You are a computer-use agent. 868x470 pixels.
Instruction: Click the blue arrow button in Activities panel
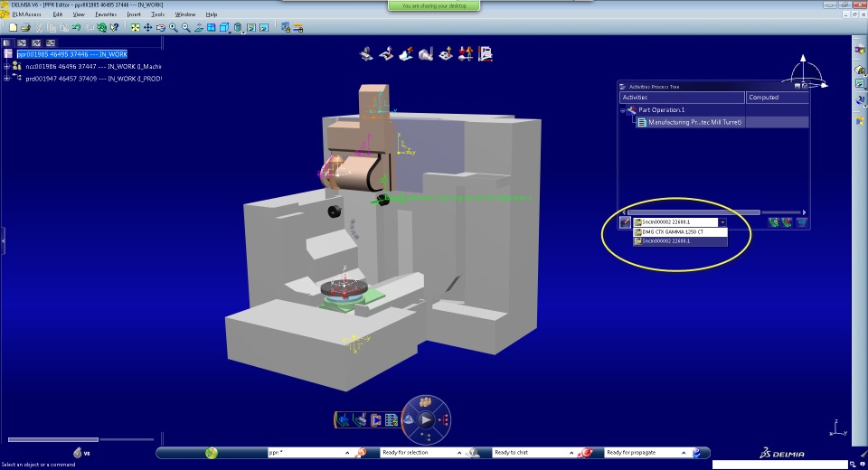[801, 222]
